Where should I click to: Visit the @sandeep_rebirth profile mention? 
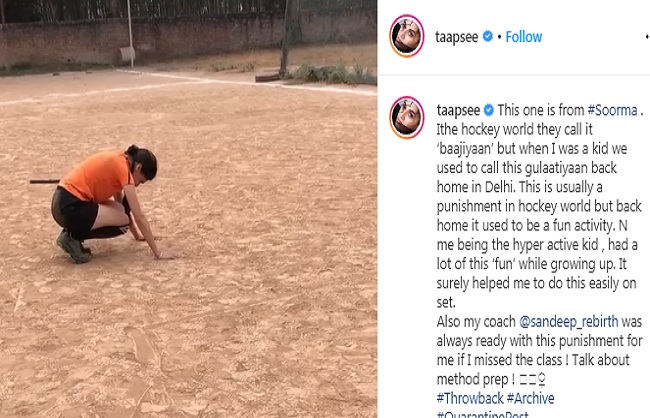click(x=568, y=322)
